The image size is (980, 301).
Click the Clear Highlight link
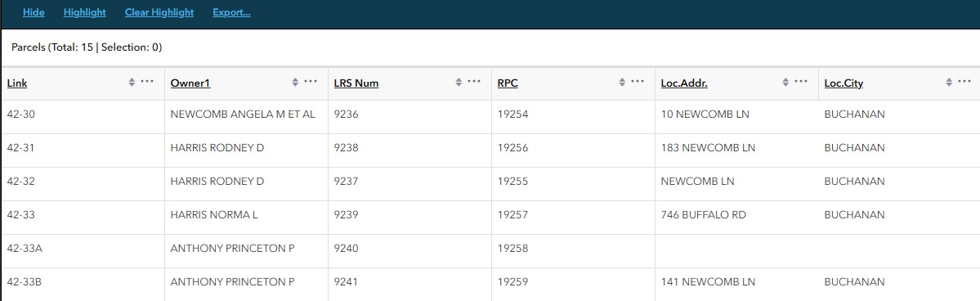pyautogui.click(x=159, y=12)
